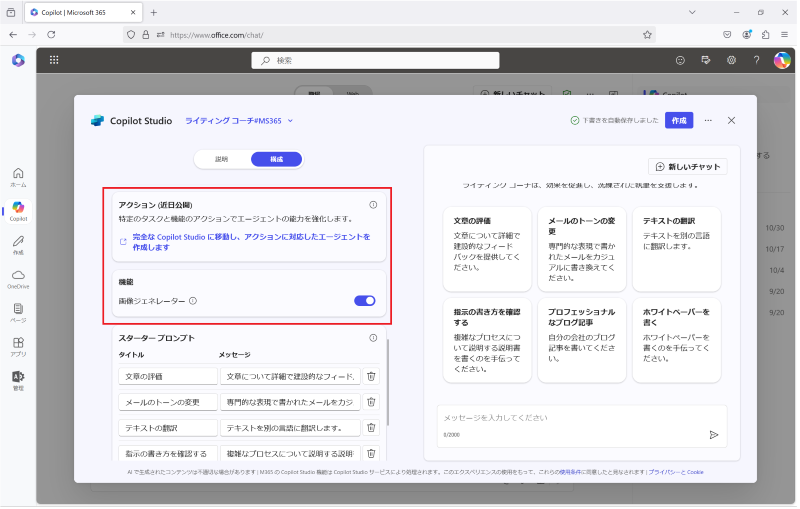The height and width of the screenshot is (509, 800).
Task: Click trash icon for メールのトーンの変更 row
Action: (x=372, y=403)
